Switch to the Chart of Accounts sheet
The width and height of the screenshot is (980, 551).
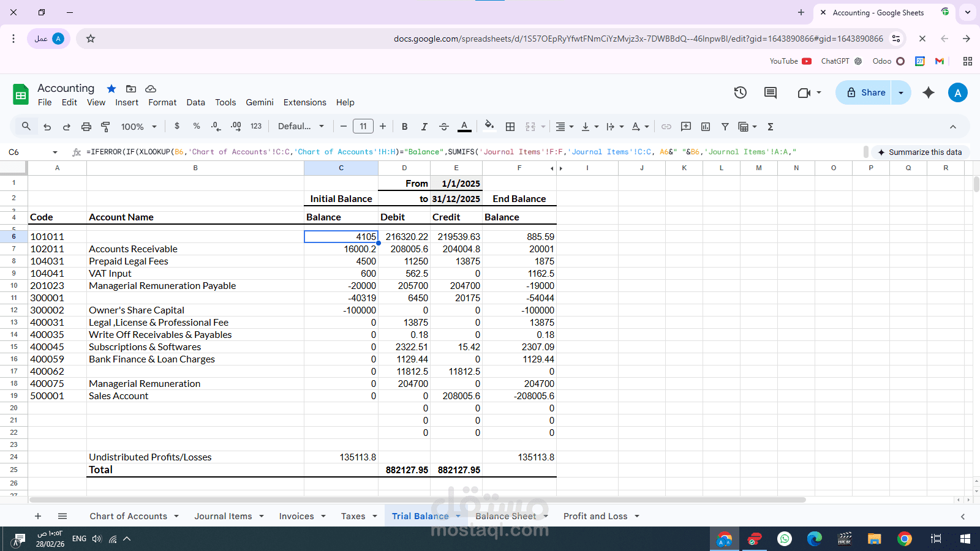click(x=128, y=516)
